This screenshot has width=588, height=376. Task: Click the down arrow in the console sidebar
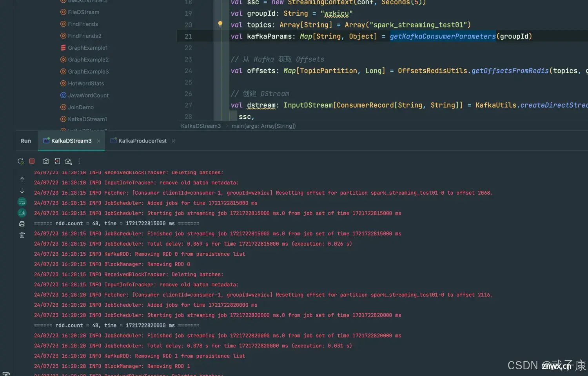tap(22, 191)
